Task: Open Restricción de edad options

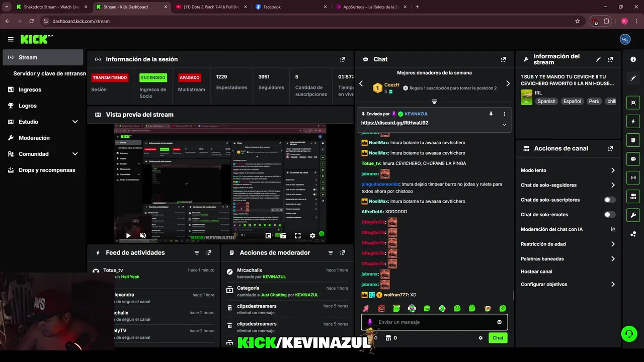Action: 568,244
